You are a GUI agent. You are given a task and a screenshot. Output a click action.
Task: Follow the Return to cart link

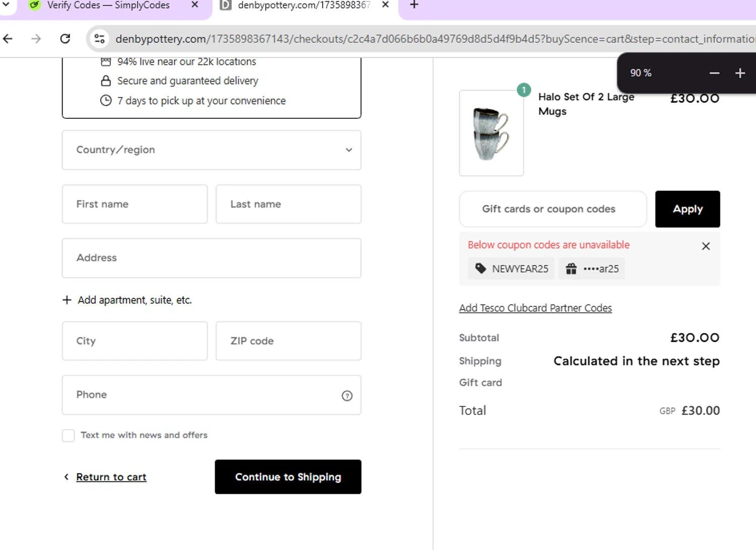tap(111, 477)
